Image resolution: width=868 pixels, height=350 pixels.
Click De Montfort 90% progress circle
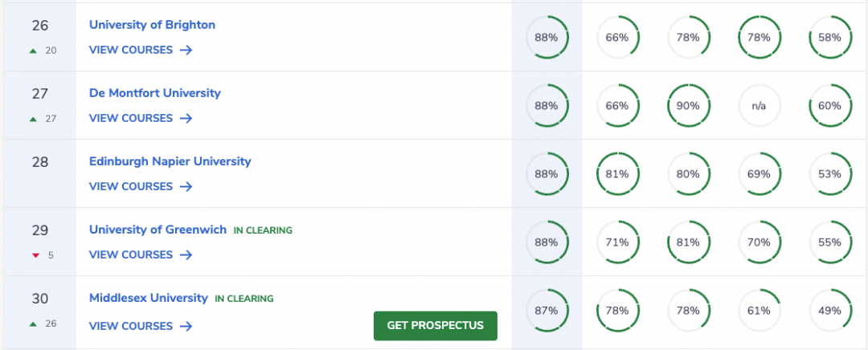[x=689, y=106]
